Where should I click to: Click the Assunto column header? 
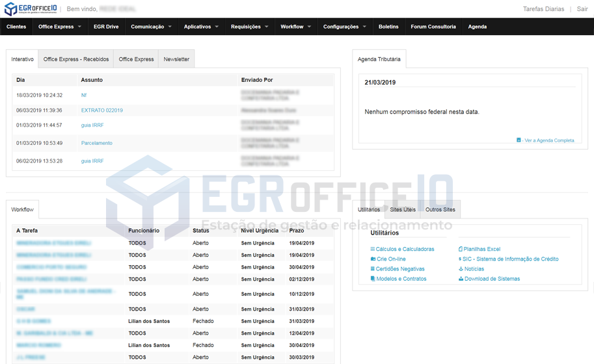(92, 80)
